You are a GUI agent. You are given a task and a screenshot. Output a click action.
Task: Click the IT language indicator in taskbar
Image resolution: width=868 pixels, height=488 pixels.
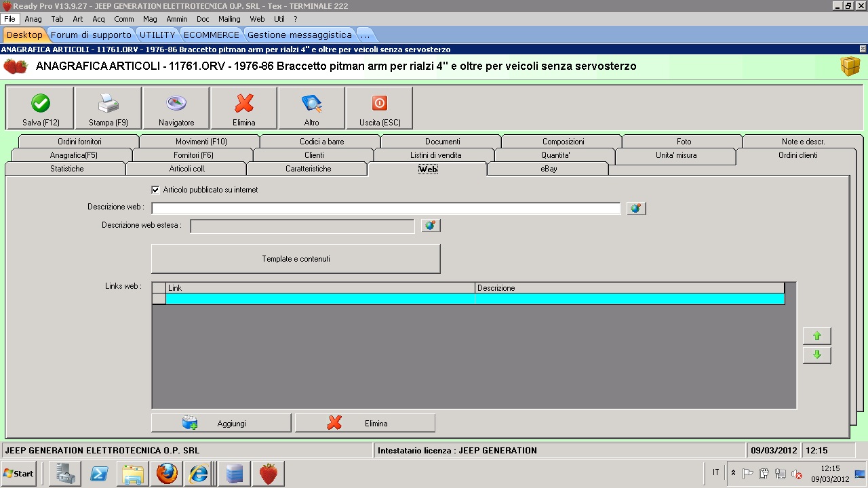click(715, 472)
